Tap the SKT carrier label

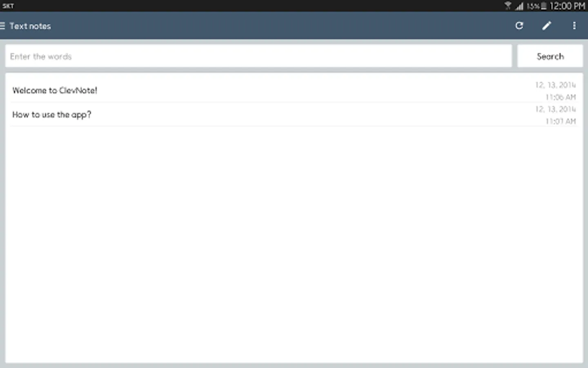point(8,6)
